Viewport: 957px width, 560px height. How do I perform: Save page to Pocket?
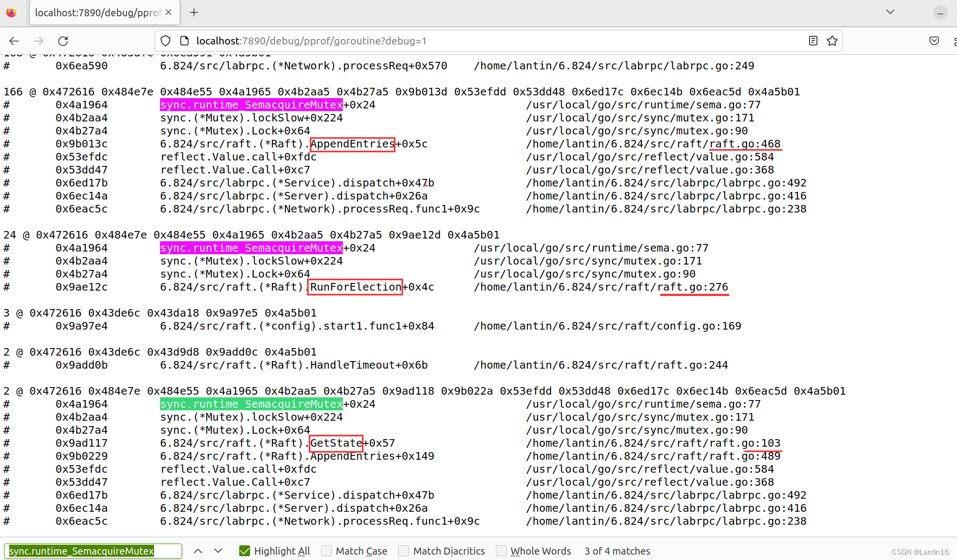click(934, 41)
